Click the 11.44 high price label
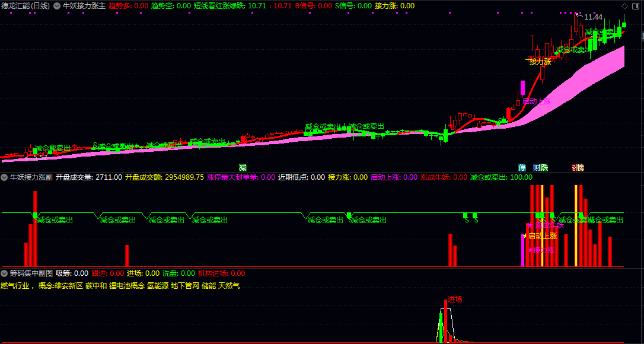 pyautogui.click(x=593, y=17)
